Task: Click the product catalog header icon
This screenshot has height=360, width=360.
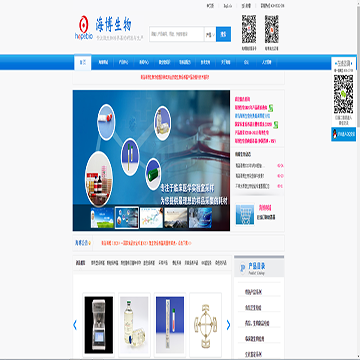Action: [243, 268]
